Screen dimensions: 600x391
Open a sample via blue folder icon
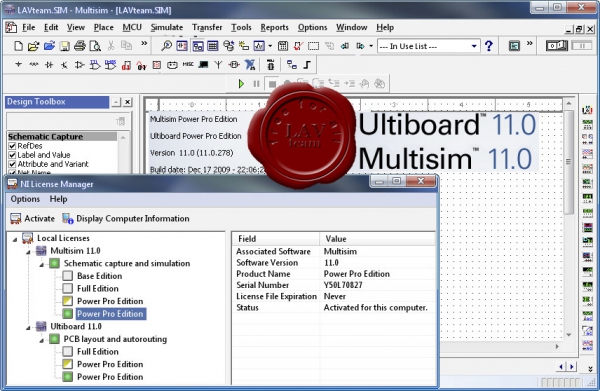coord(49,46)
